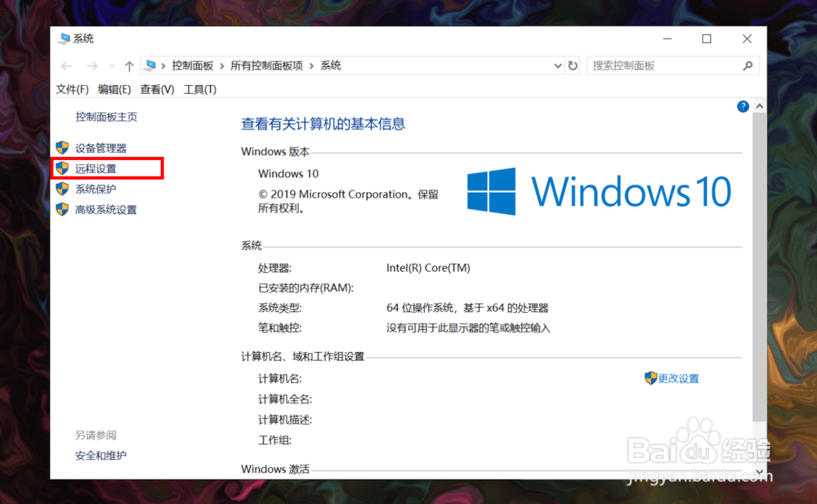The image size is (817, 504).
Task: Open the 文件(F) menu
Action: (73, 90)
